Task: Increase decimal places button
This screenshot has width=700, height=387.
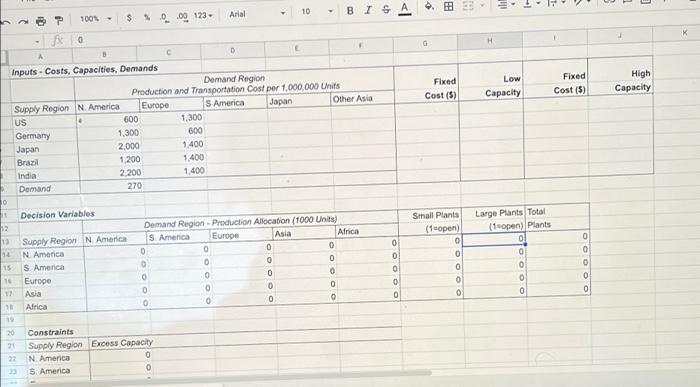Action: click(x=182, y=17)
